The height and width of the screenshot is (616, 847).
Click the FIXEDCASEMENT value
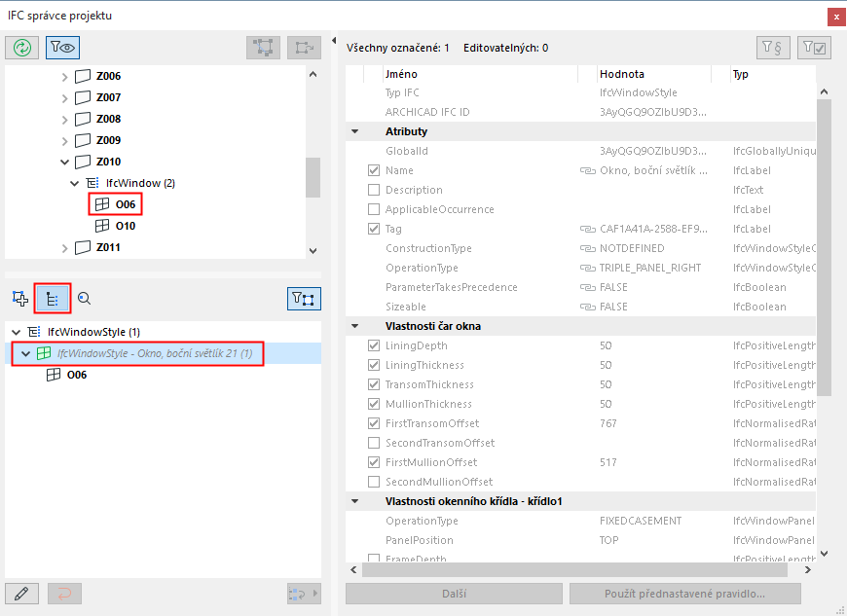coord(641,521)
